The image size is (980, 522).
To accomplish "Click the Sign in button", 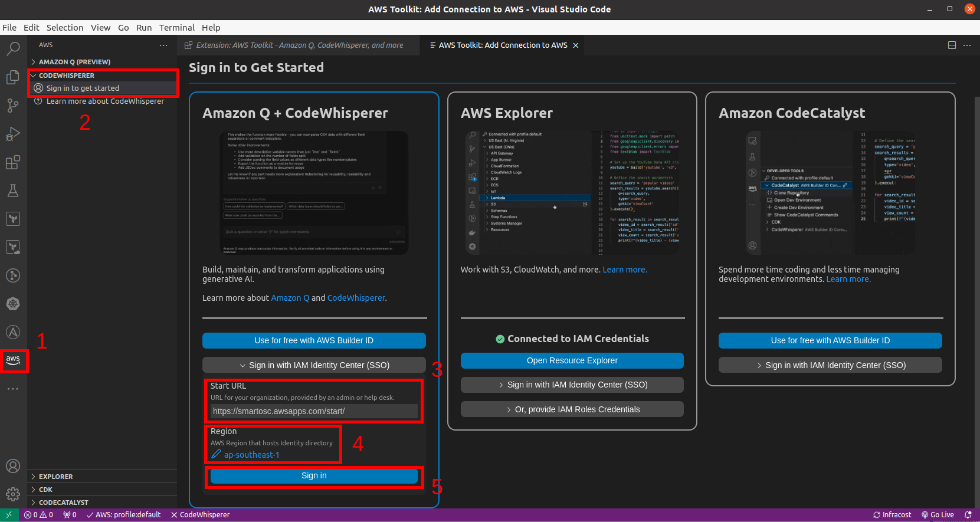I will (314, 476).
